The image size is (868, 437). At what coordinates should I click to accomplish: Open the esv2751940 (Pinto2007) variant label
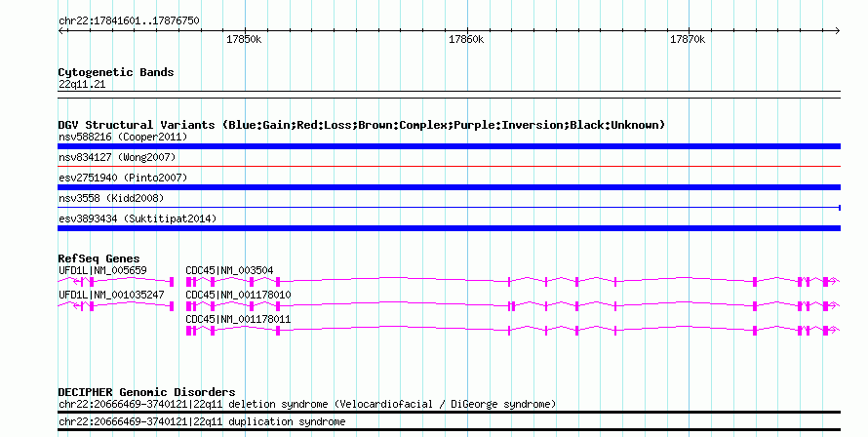(123, 178)
